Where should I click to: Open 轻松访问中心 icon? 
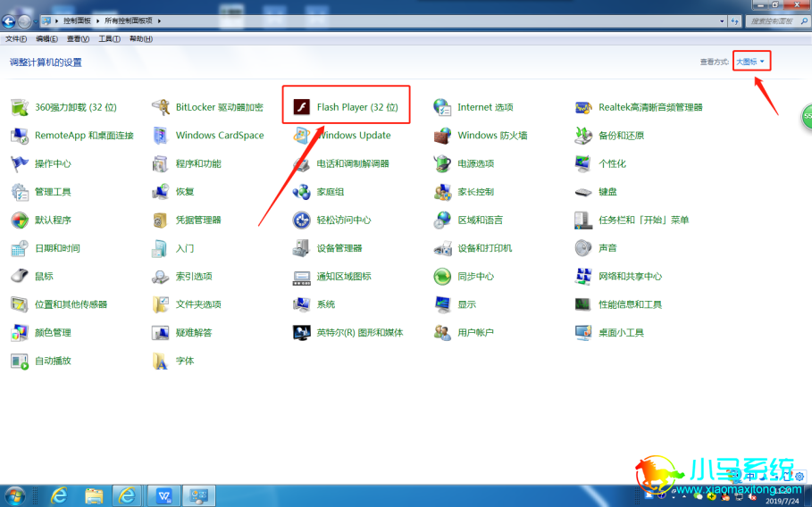(302, 220)
